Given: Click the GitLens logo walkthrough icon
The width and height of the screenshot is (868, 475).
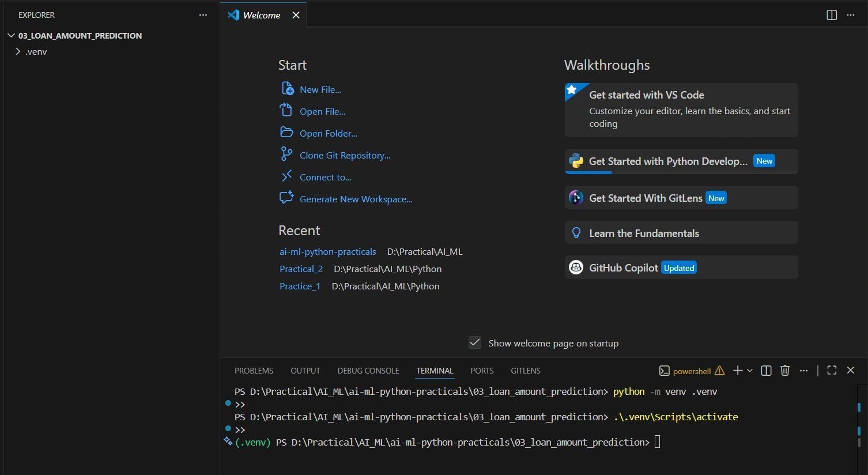Looking at the screenshot, I should [576, 198].
